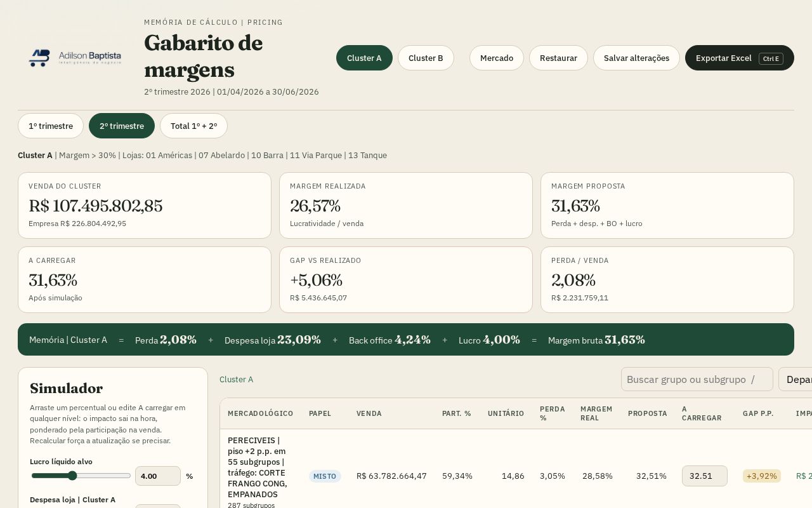Open the department dropdown beside search
Screen dimensions: 812x508
(x=796, y=379)
